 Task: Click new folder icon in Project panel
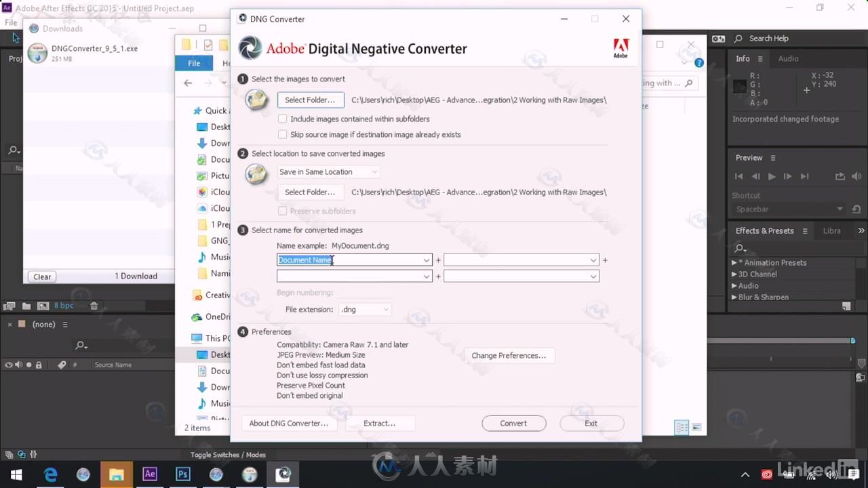point(26,306)
